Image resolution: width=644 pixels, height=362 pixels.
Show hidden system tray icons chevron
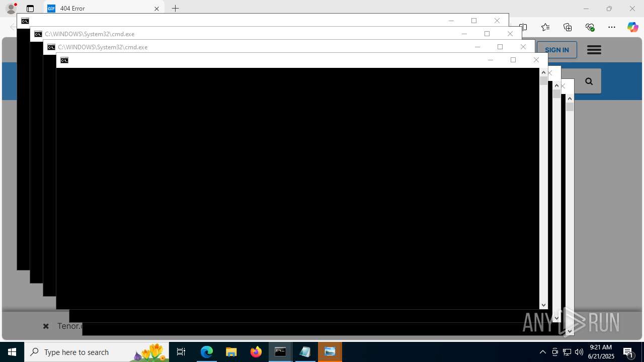pos(543,352)
